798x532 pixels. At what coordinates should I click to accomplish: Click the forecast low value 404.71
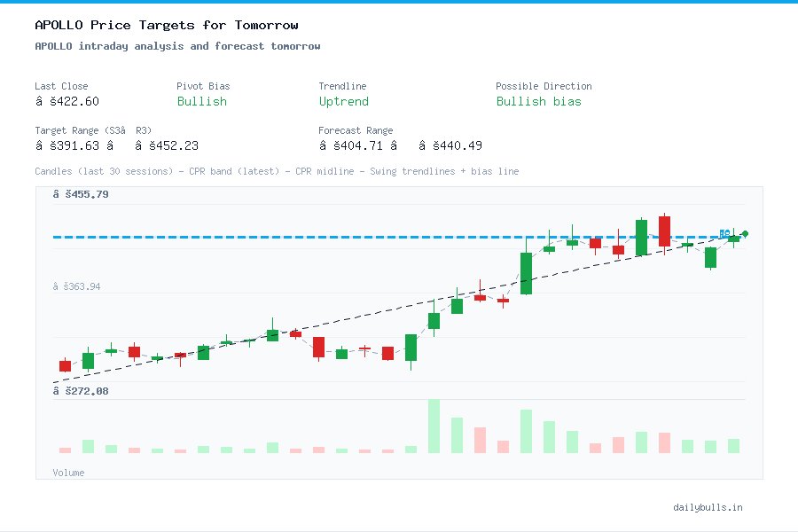pos(350,145)
